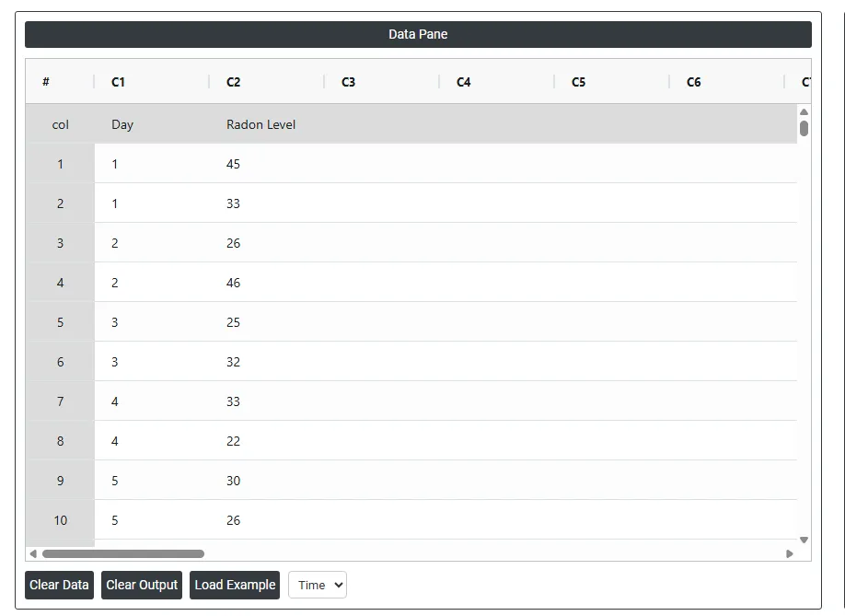Select the C1 column header
This screenshot has height=616, width=845.
pos(152,82)
